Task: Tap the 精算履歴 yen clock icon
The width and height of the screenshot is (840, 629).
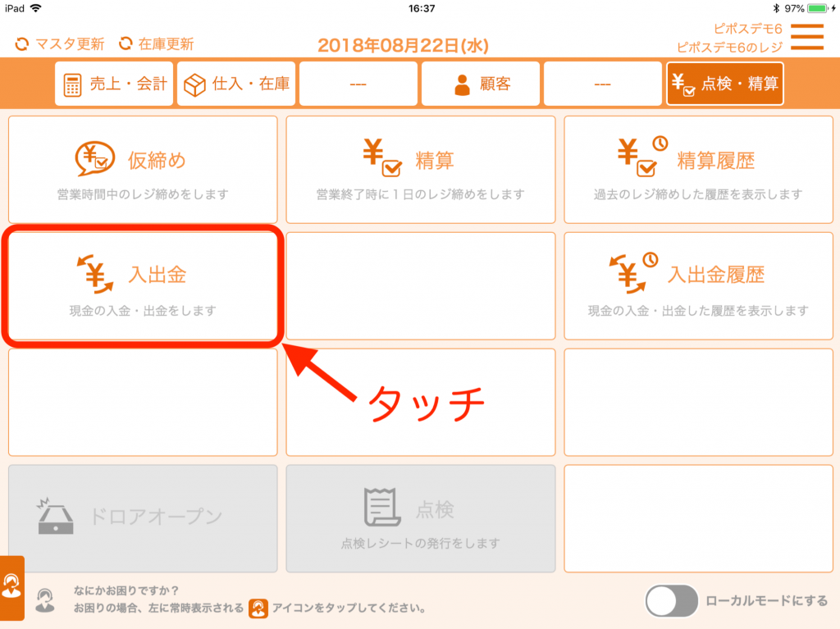Action: coord(641,156)
